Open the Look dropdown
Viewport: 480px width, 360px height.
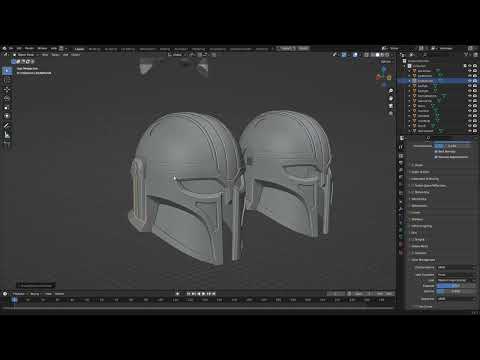coord(456,280)
